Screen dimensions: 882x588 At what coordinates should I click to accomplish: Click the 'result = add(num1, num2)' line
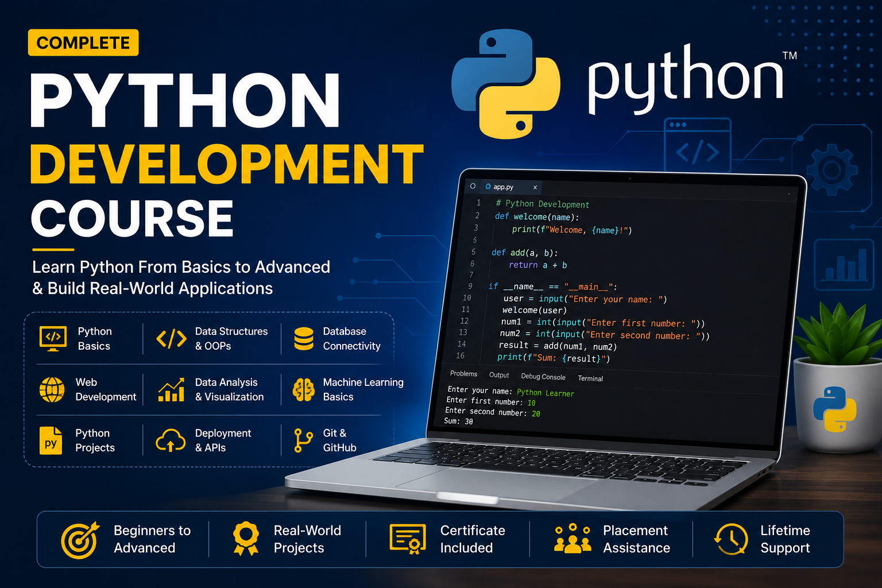pyautogui.click(x=558, y=346)
